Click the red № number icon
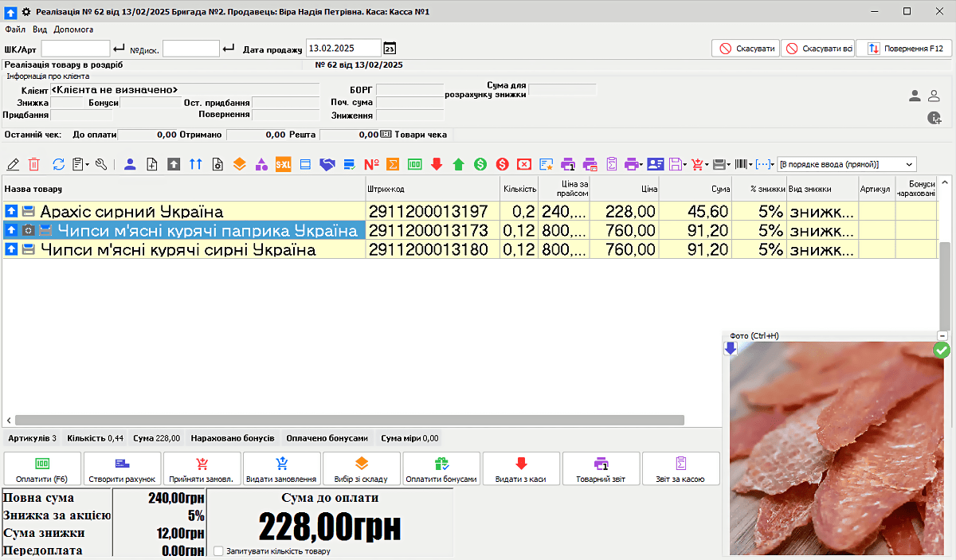Image resolution: width=956 pixels, height=560 pixels. coord(371,164)
